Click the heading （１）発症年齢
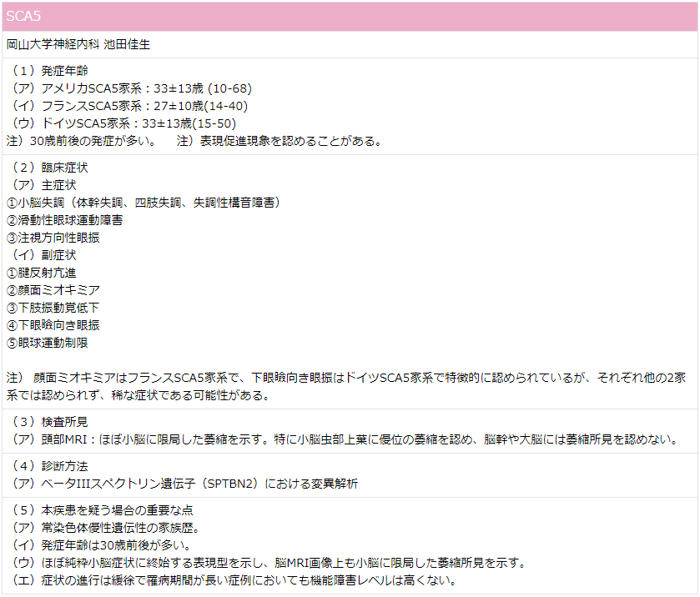Viewport: 700px width, 597px height. coord(48,71)
